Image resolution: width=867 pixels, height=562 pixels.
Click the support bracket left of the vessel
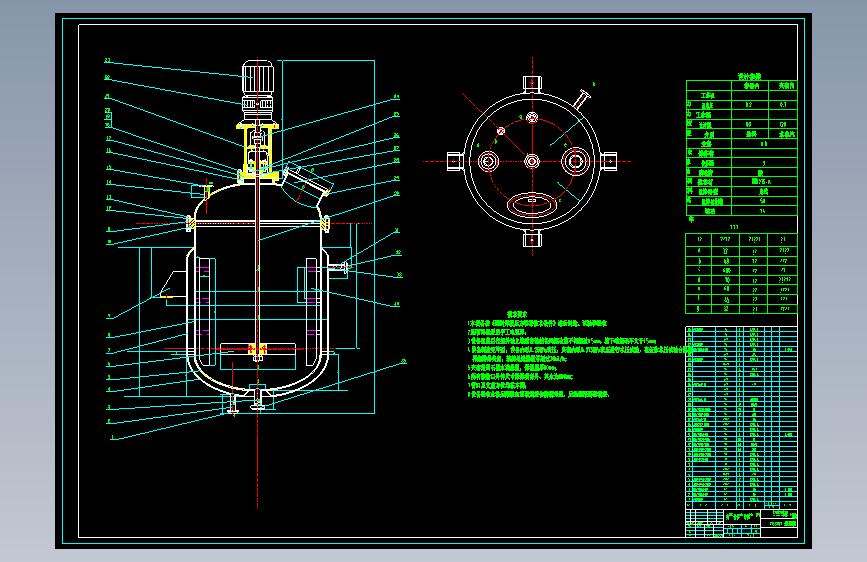pyautogui.click(x=173, y=285)
